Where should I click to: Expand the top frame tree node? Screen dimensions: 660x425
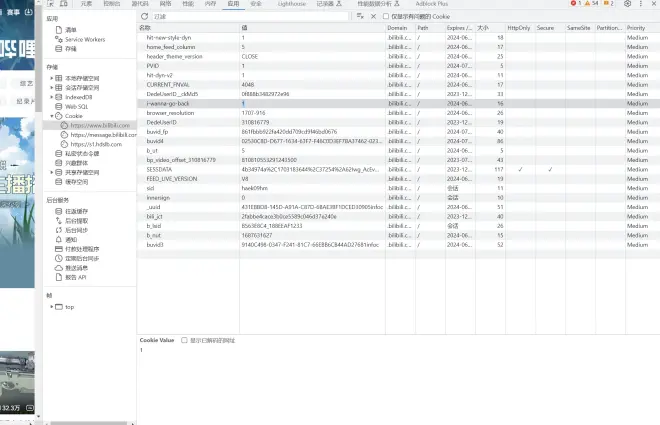click(x=52, y=306)
